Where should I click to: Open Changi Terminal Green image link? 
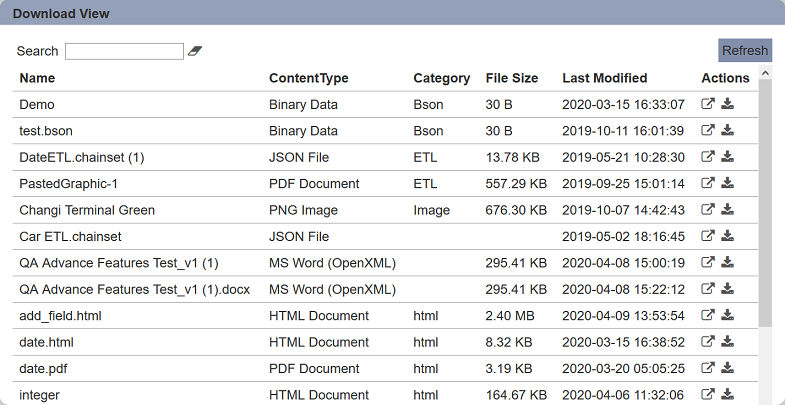(707, 210)
